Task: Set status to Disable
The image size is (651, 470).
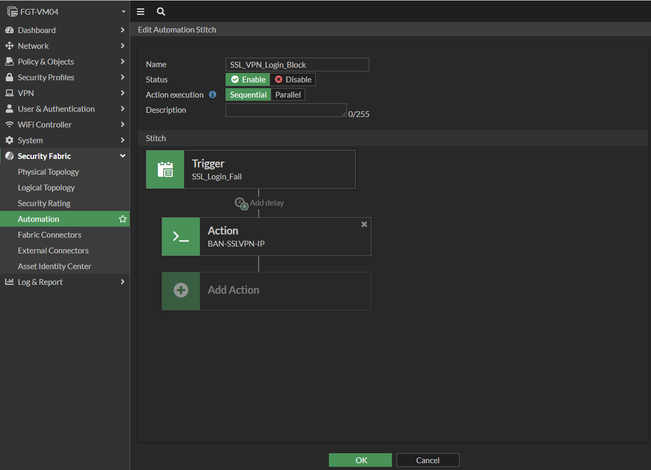Action: (x=293, y=79)
